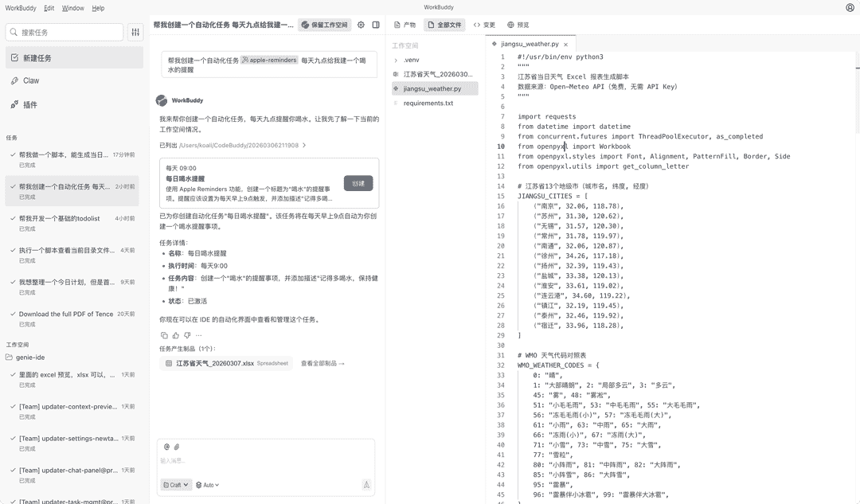Click the send message icon
The height and width of the screenshot is (504, 860).
pyautogui.click(x=366, y=484)
